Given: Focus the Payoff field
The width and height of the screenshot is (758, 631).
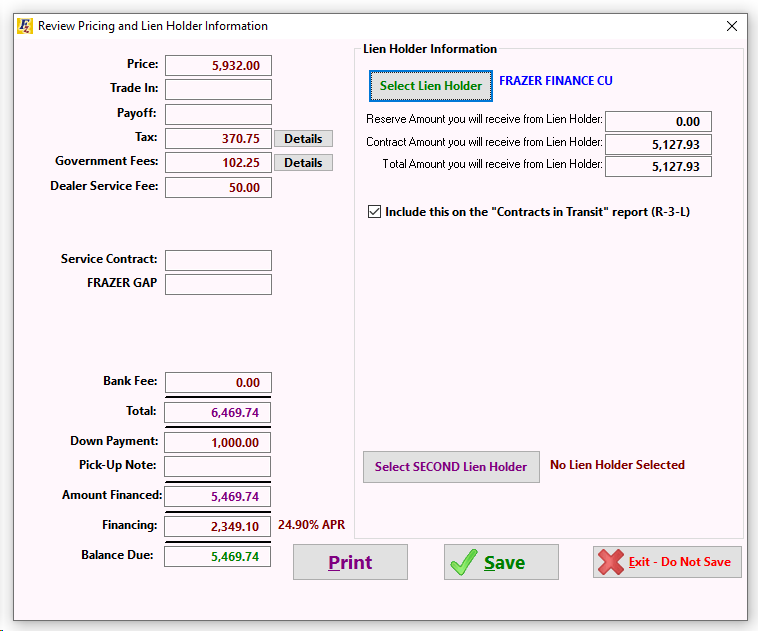Looking at the screenshot, I should [218, 114].
